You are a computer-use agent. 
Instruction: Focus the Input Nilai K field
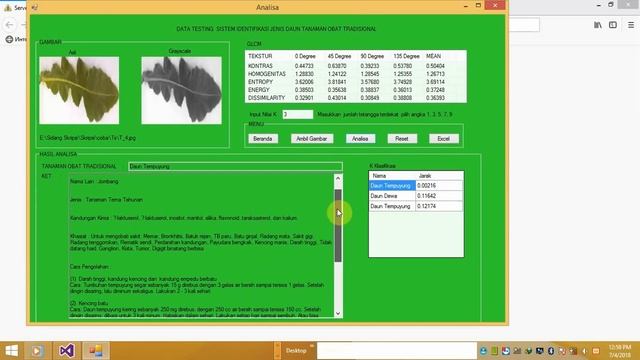coord(298,115)
